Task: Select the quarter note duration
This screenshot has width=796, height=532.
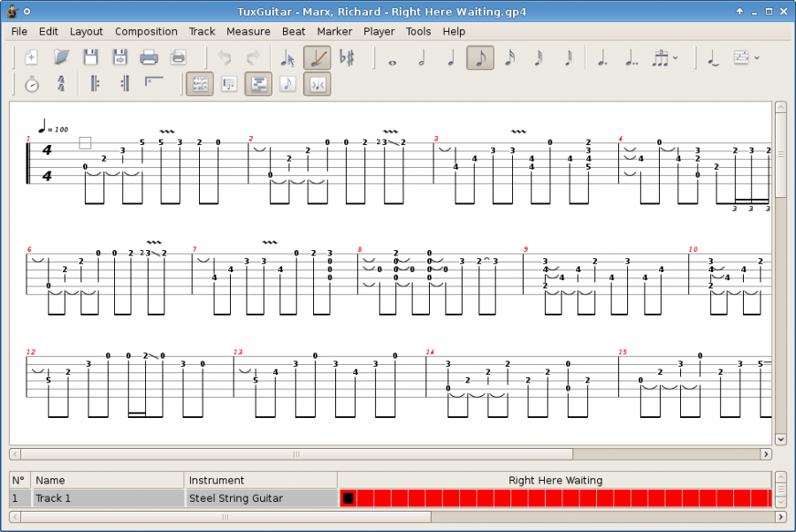Action: click(x=451, y=57)
